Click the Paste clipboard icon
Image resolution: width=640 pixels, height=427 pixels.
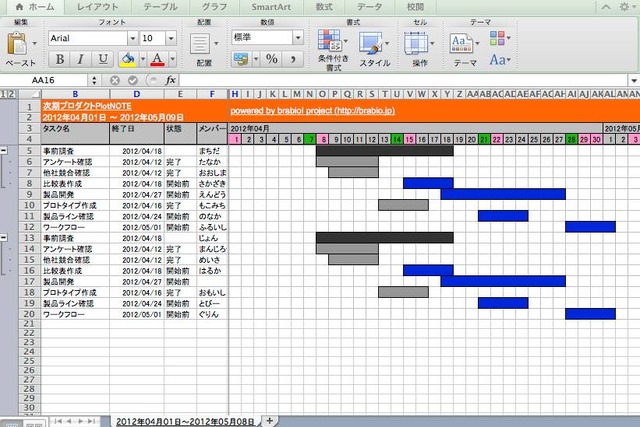(19, 44)
